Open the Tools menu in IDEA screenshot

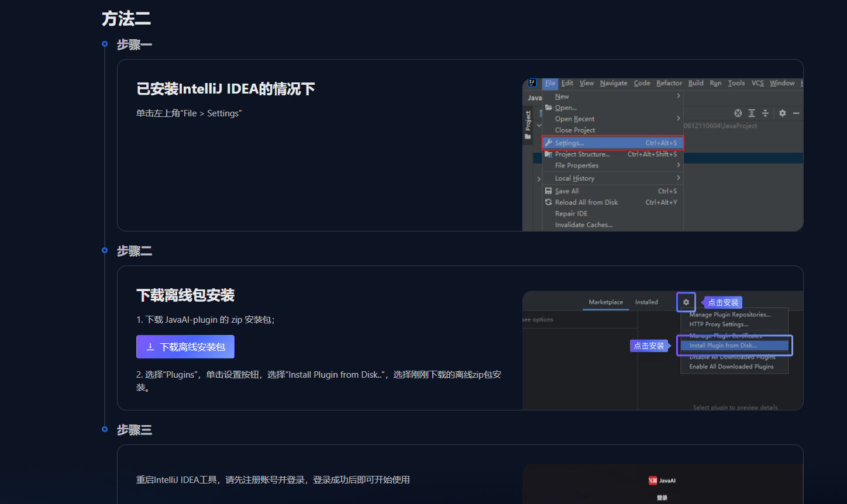(x=736, y=83)
